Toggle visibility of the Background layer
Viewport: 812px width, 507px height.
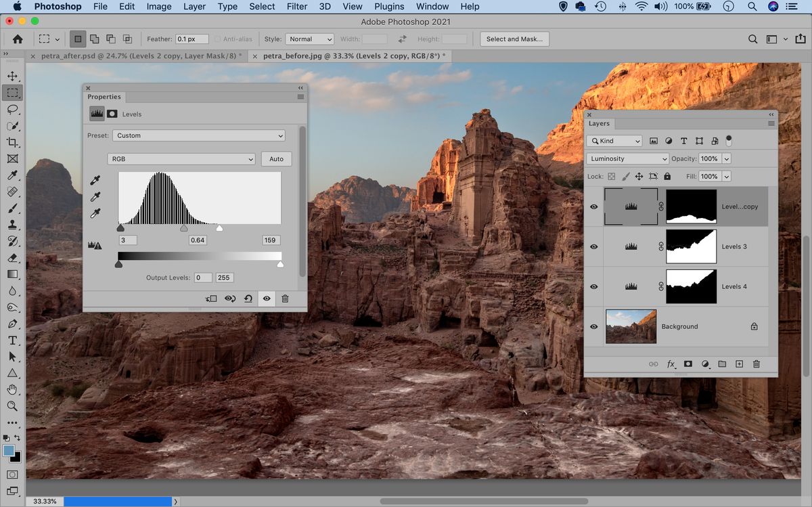[593, 326]
